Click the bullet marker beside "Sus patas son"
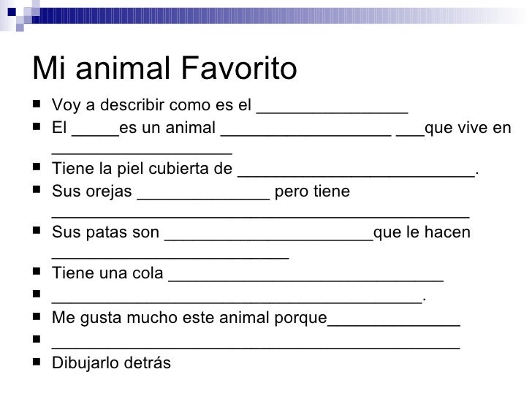This screenshot has height=399, width=532. tap(37, 233)
